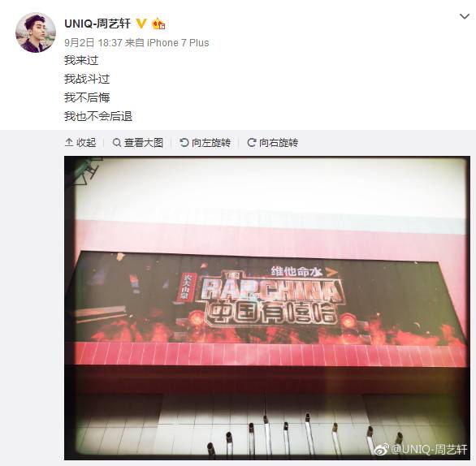This screenshot has height=466, width=476.
Task: Click the iPhone 7 Plus source link
Action: (178, 43)
